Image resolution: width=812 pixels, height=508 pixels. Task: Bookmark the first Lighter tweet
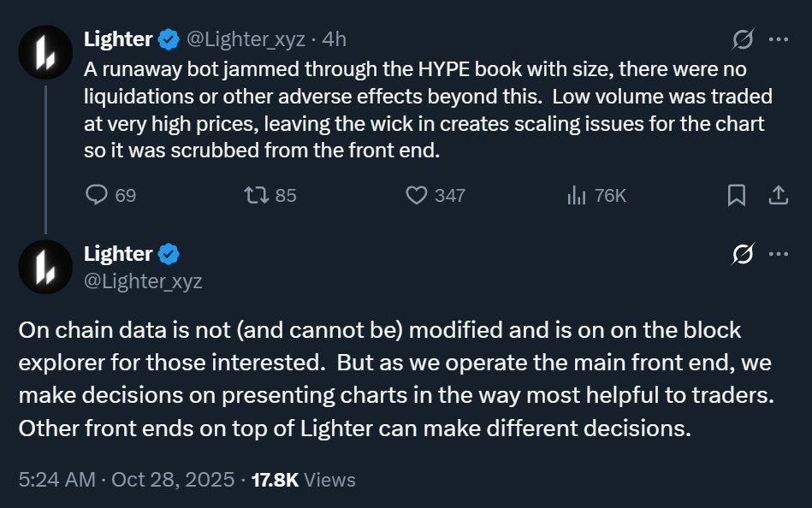point(736,196)
